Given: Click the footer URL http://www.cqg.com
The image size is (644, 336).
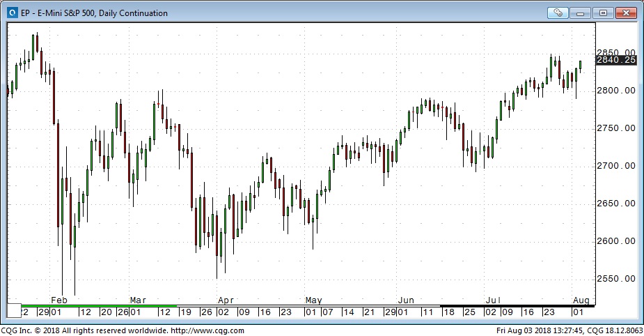Looking at the screenshot, I should 207,330.
